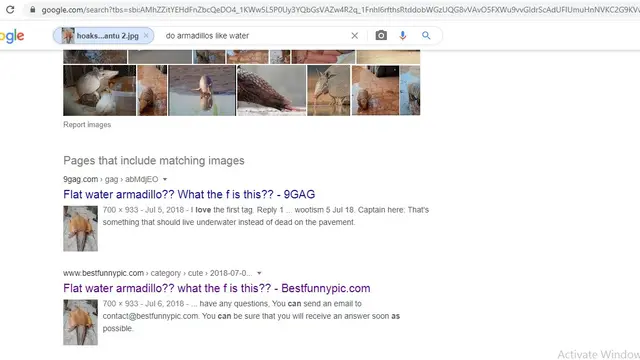Start voice search with the microphone icon
Image resolution: width=640 pixels, height=360 pixels.
(x=402, y=36)
